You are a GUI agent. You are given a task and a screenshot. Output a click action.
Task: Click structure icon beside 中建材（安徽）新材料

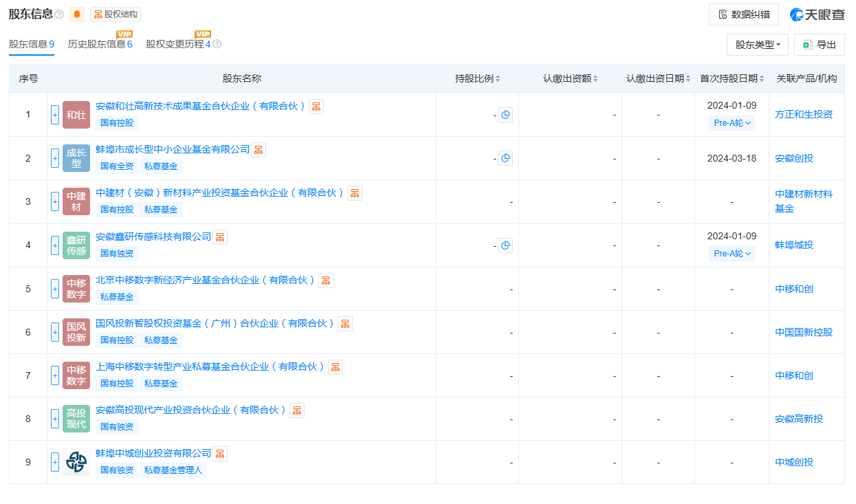[x=355, y=193]
